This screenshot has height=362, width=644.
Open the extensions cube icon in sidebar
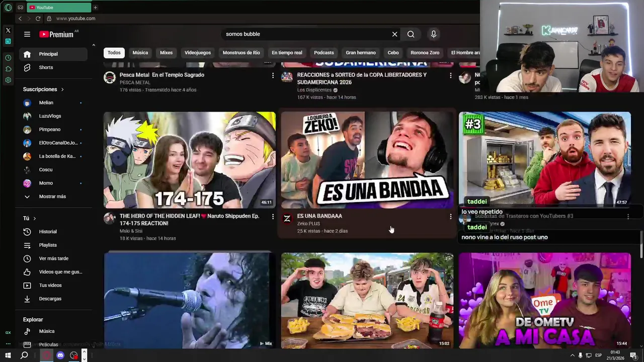pos(8,69)
